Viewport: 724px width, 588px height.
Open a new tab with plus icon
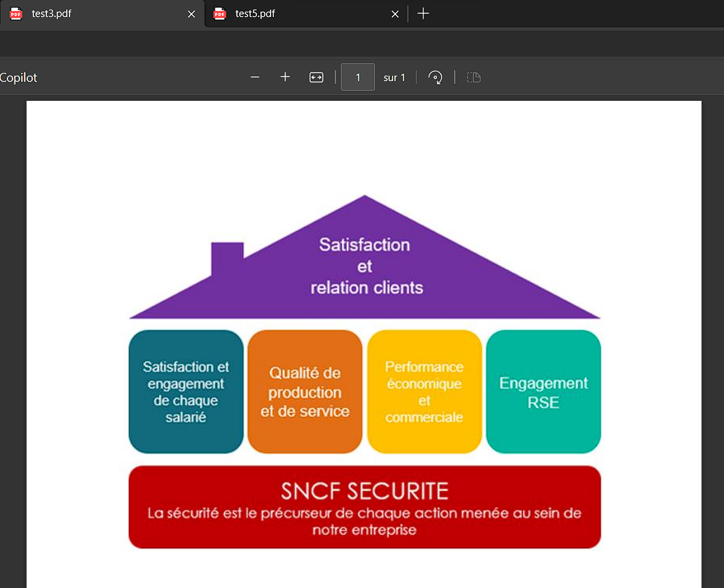point(423,14)
